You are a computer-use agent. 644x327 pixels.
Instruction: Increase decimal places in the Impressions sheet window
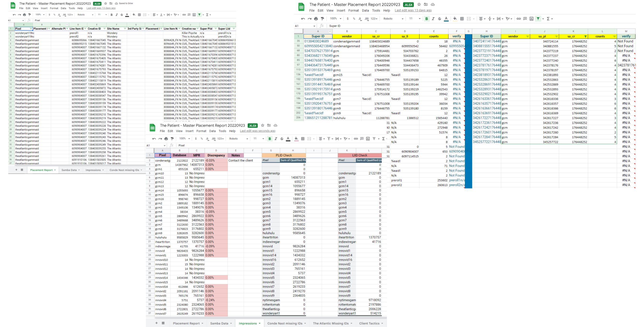[x=213, y=139]
